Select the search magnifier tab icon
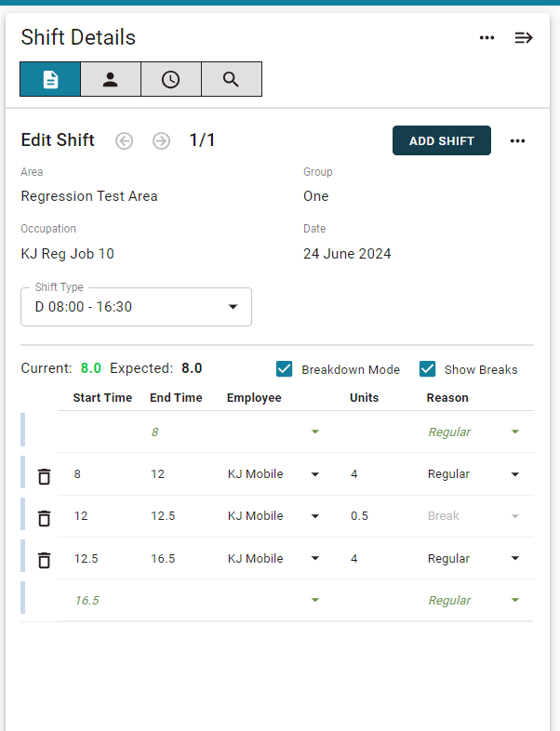The image size is (560, 731). pyautogui.click(x=231, y=79)
